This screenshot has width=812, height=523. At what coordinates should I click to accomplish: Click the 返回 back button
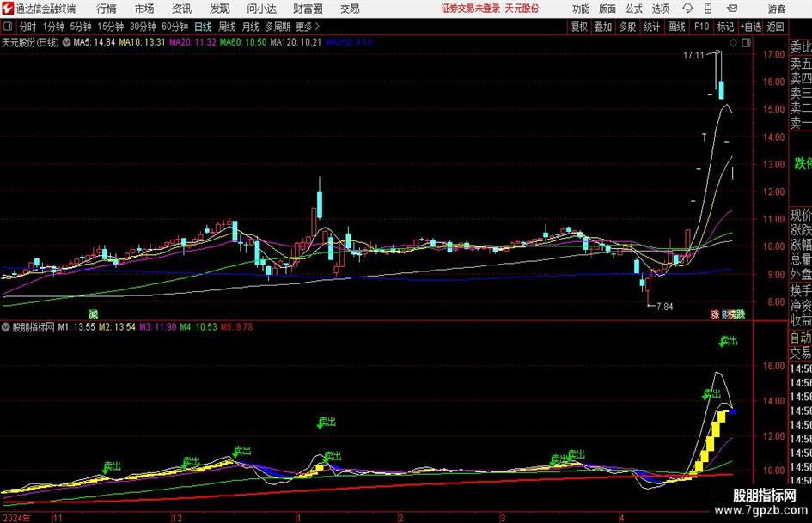click(x=775, y=27)
